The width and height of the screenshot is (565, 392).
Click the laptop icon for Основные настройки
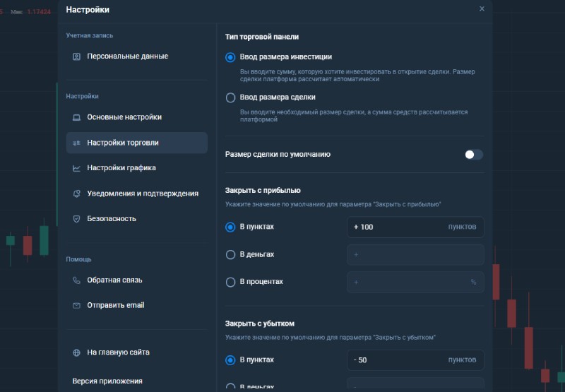pyautogui.click(x=76, y=117)
